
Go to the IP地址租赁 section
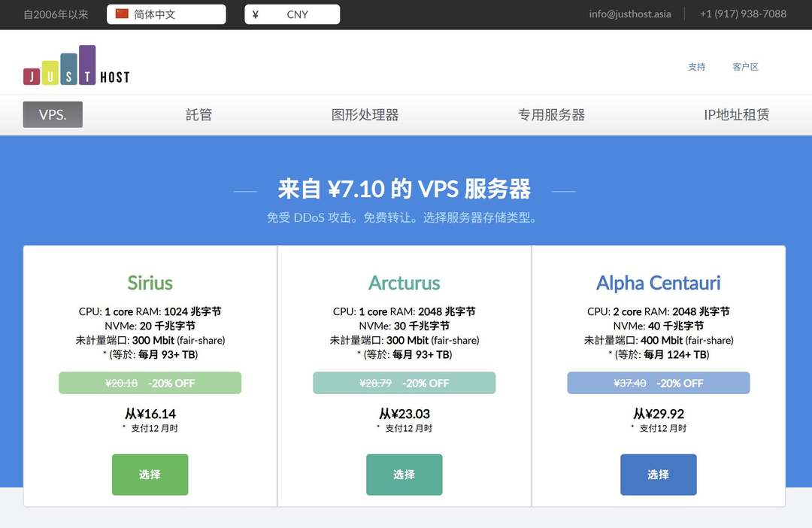click(x=736, y=115)
